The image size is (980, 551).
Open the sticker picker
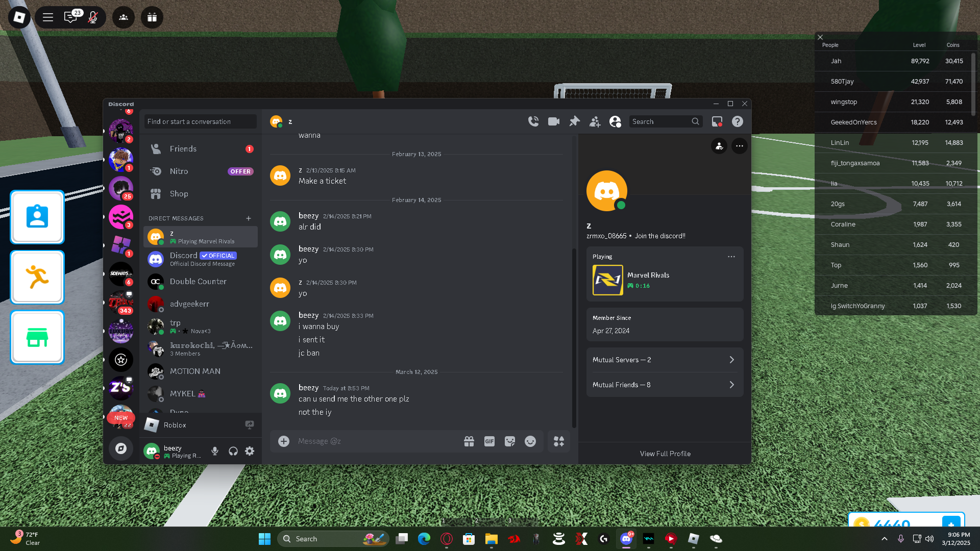[x=510, y=441]
